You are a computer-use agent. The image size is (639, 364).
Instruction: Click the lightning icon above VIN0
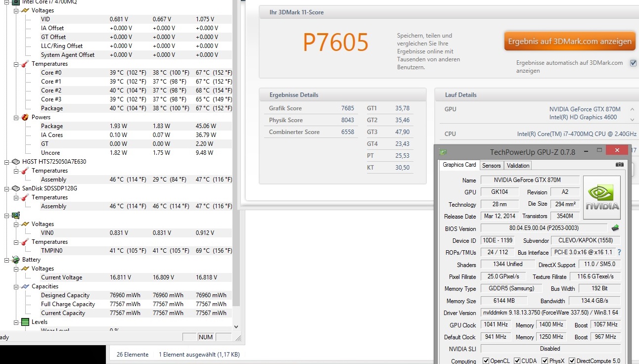(x=25, y=224)
